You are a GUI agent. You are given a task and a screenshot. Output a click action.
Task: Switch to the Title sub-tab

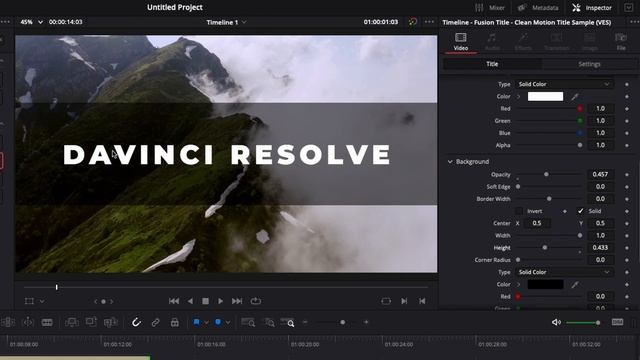492,64
